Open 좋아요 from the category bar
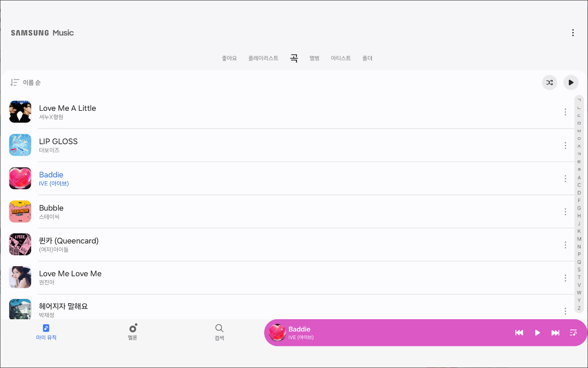The image size is (588, 368). pyautogui.click(x=229, y=58)
